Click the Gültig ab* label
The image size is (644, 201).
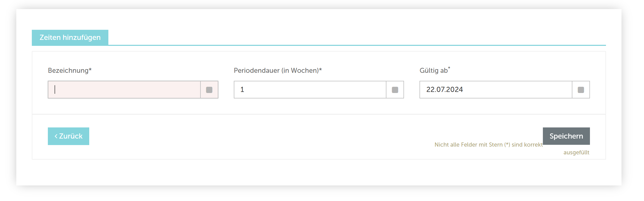435,70
